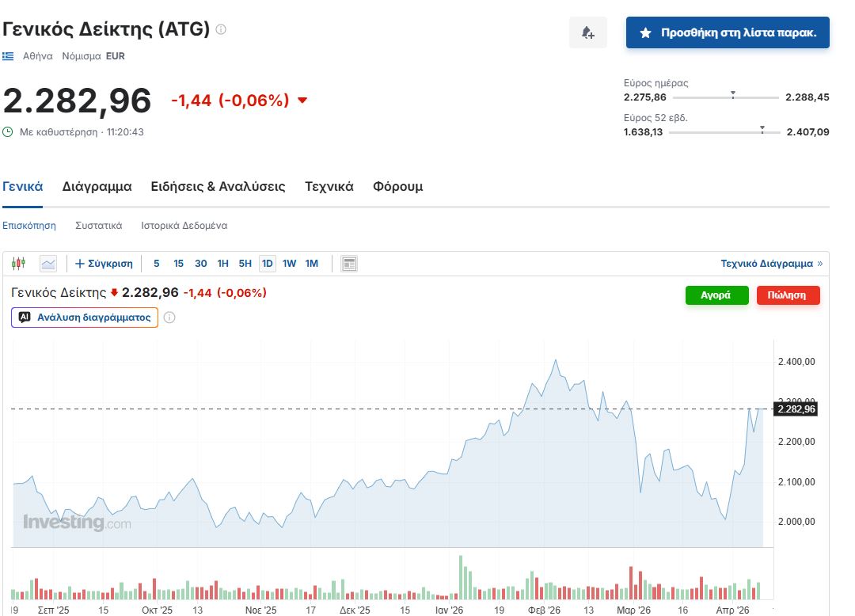Click the Greek flag icon
Screen dimensions: 855x616
[x=8, y=56]
